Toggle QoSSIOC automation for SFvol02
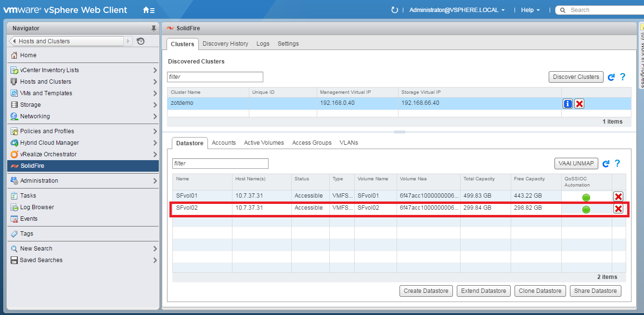Image resolution: width=644 pixels, height=315 pixels. click(586, 209)
